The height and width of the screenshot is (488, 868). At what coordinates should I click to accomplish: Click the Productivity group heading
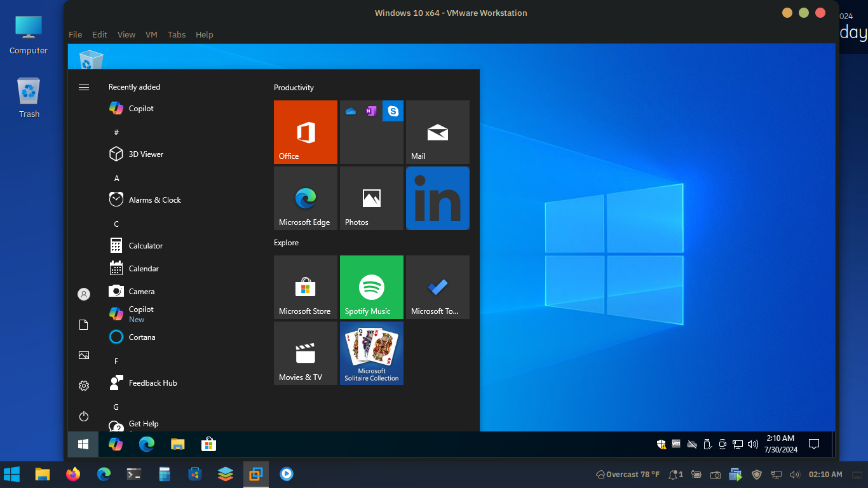pyautogui.click(x=294, y=88)
